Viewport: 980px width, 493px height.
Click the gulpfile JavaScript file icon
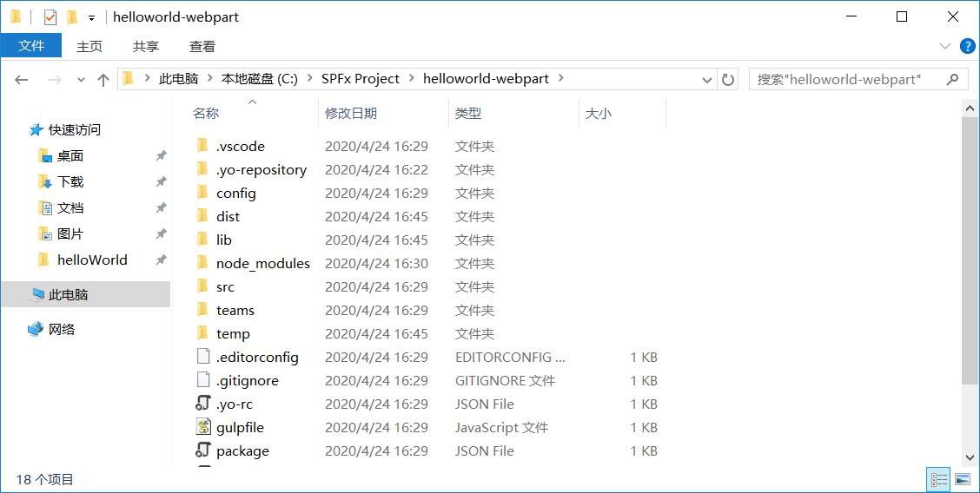pos(203,427)
